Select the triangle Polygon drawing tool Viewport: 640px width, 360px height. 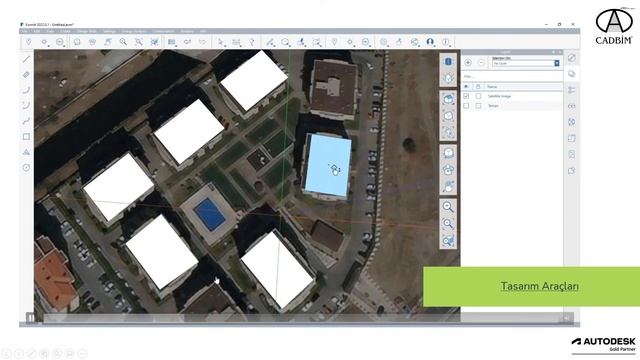tap(26, 152)
